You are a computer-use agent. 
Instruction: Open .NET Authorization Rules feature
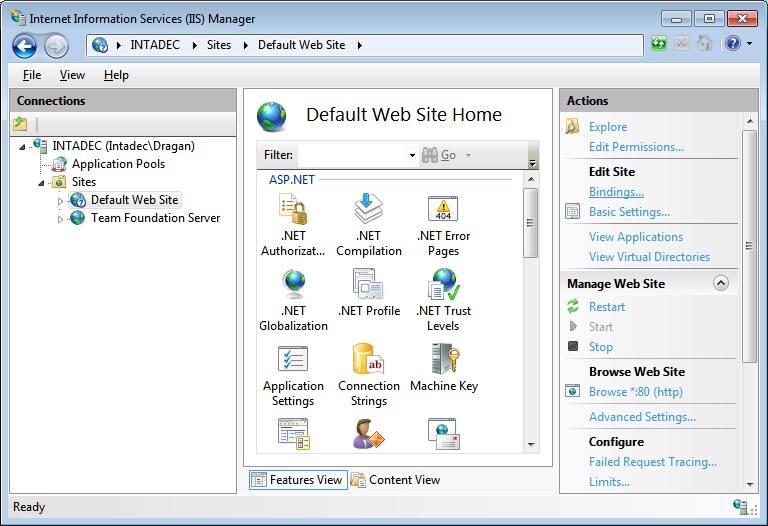[293, 225]
